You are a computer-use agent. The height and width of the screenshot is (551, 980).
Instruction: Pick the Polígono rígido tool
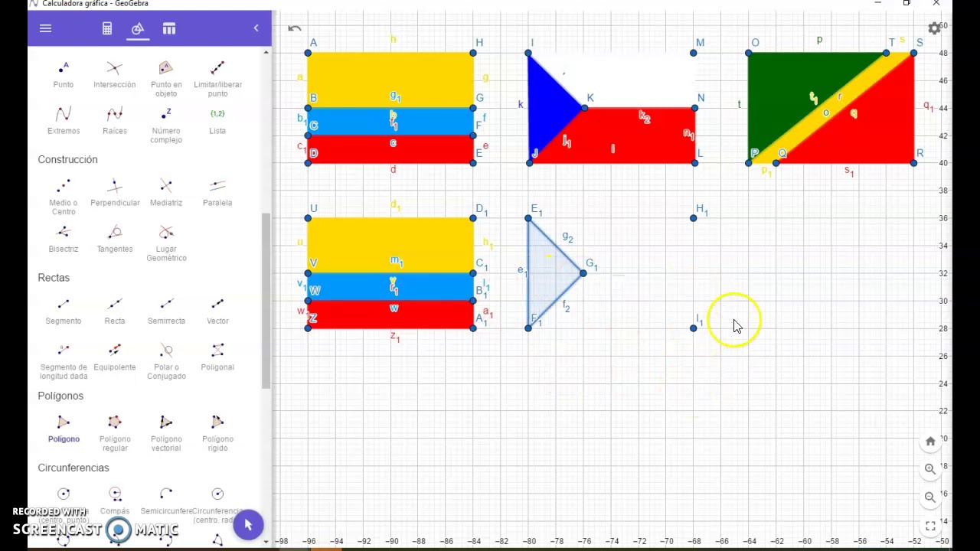click(x=217, y=433)
